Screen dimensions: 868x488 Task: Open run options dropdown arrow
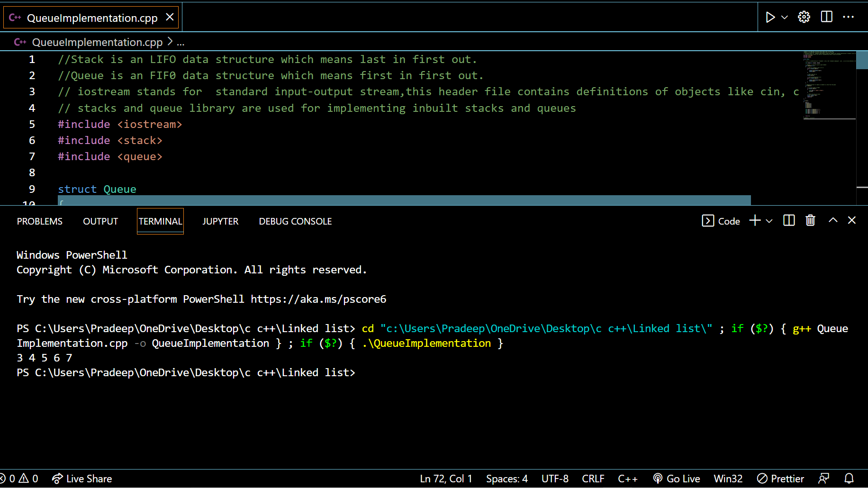point(785,18)
